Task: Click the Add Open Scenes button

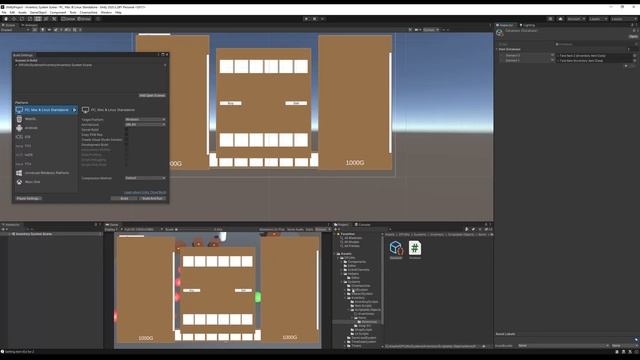Action: tap(152, 96)
